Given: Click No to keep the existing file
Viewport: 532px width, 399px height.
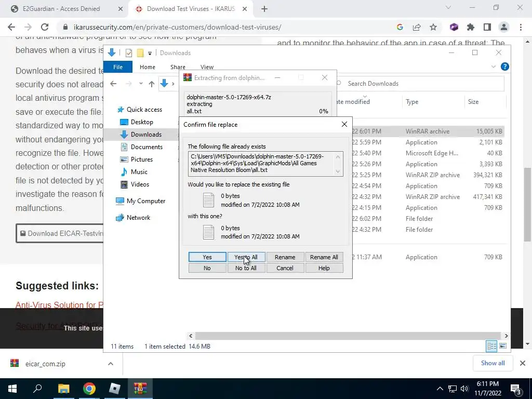Looking at the screenshot, I should pos(207,268).
